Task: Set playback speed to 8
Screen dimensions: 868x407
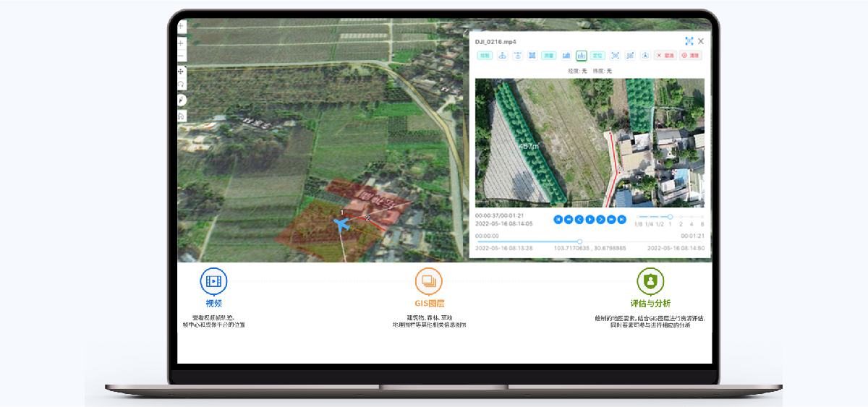Action: [702, 224]
